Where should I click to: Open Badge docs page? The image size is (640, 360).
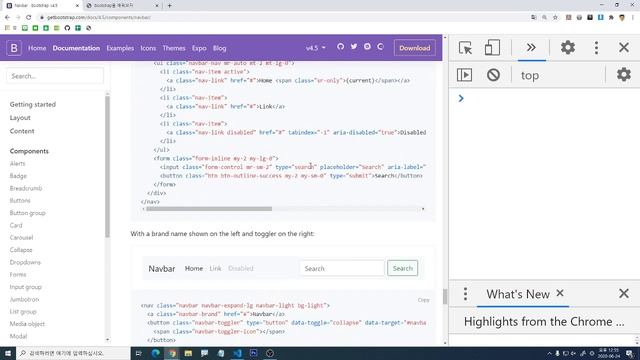[18, 176]
